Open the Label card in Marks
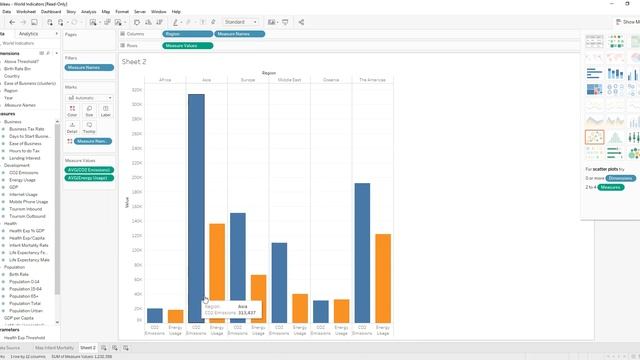The height and width of the screenshot is (360, 640). pos(106,111)
